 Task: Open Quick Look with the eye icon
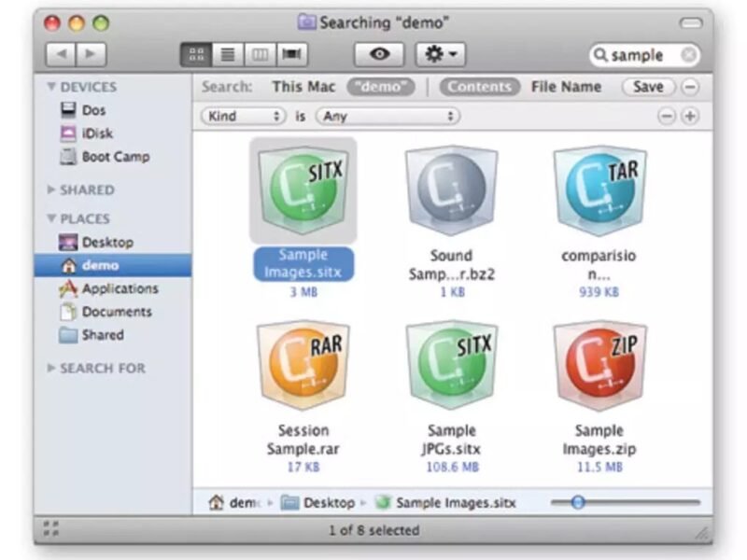(380, 53)
